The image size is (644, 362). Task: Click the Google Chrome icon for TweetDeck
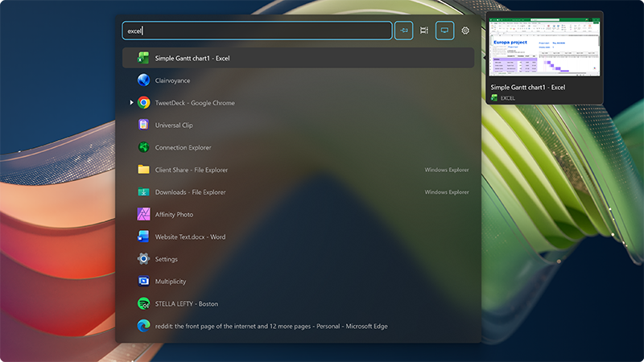143,103
